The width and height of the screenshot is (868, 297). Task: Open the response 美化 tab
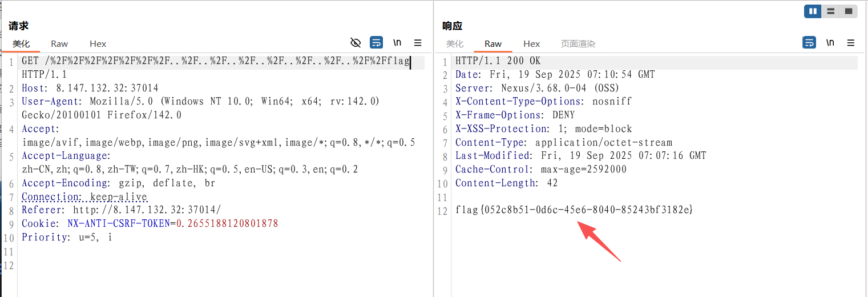coord(455,44)
